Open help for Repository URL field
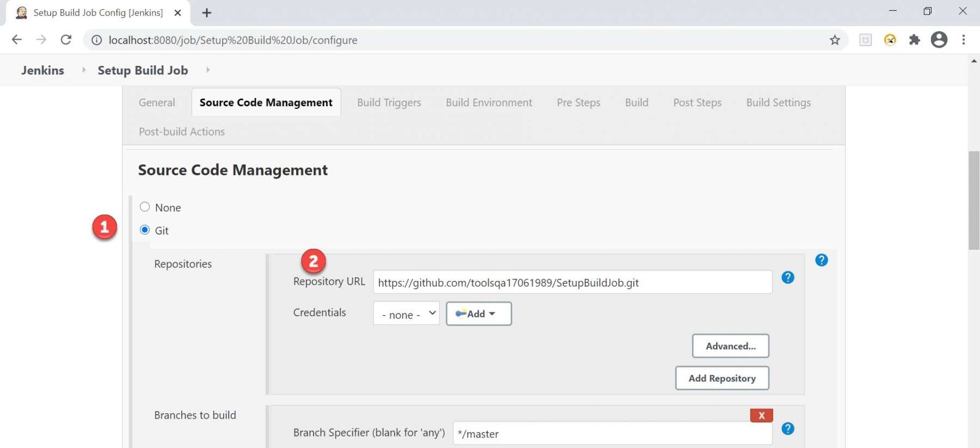Image resolution: width=980 pixels, height=448 pixels. pos(788,278)
